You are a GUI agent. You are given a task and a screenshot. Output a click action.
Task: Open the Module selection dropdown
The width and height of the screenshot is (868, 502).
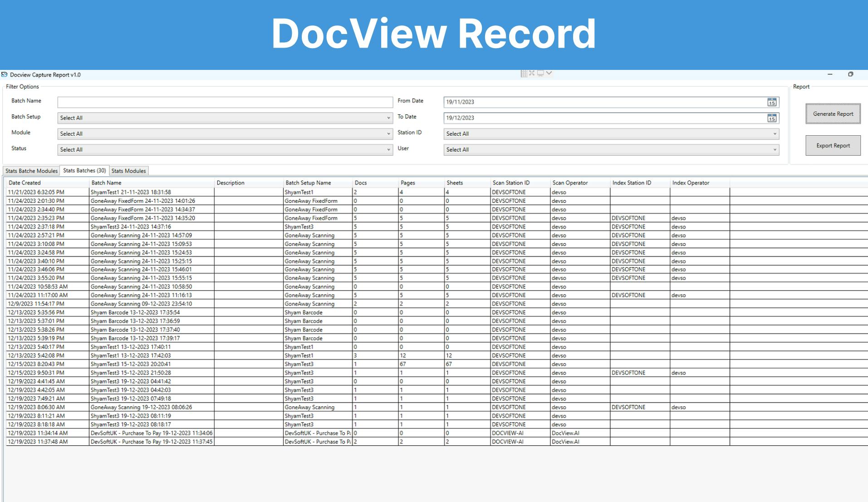click(x=389, y=133)
